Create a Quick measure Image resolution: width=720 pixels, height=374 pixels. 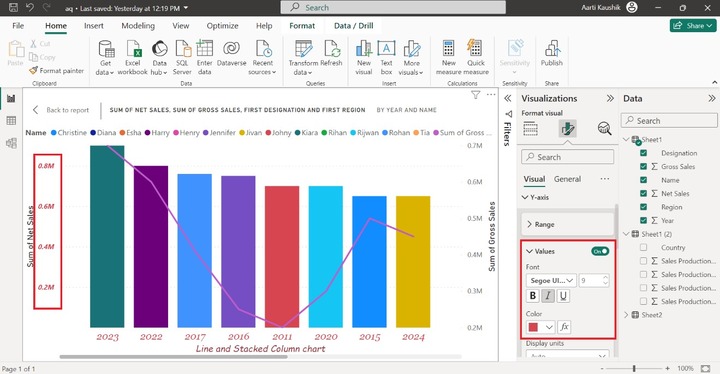pos(476,57)
